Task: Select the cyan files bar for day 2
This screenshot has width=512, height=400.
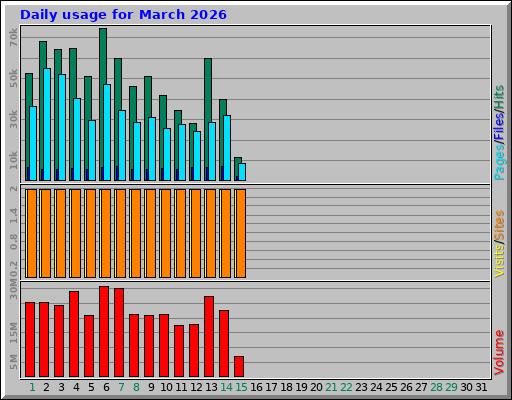Action: click(x=47, y=124)
